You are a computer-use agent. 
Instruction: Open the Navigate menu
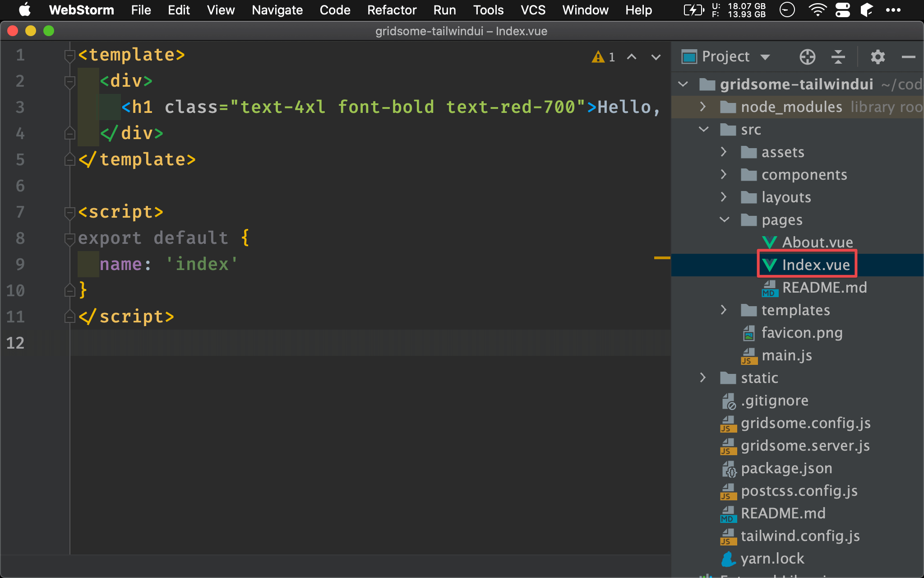tap(277, 10)
